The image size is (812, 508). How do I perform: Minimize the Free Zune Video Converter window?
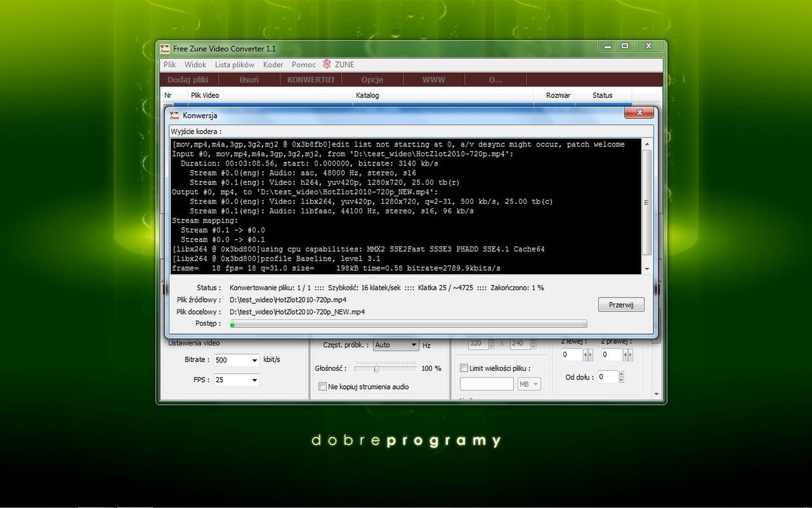point(608,46)
